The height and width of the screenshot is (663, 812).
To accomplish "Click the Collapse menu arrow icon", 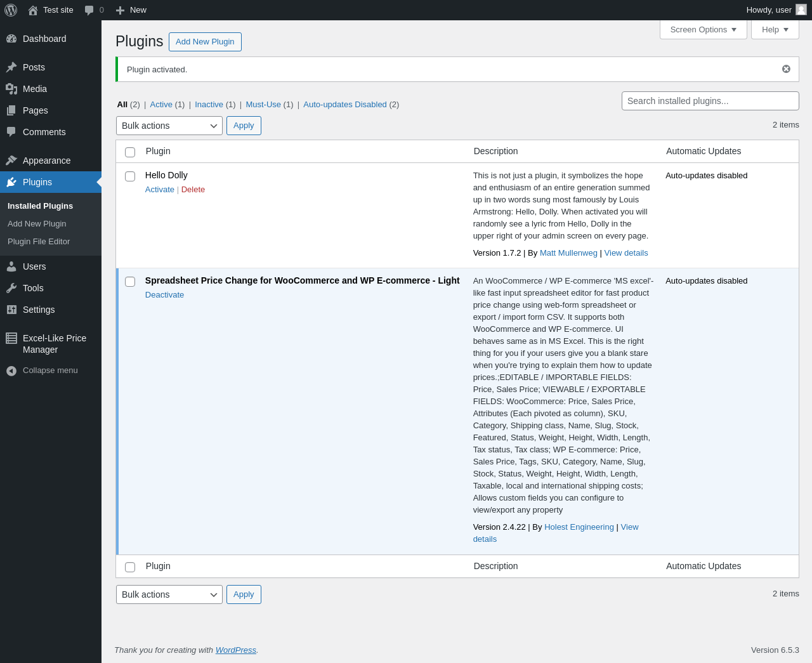I will pos(11,371).
